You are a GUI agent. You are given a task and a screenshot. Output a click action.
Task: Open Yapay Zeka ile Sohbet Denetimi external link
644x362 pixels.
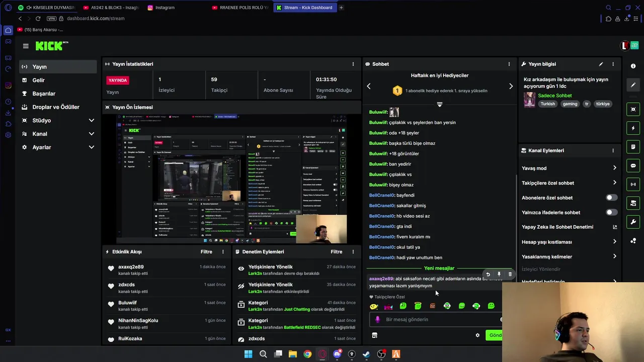point(614,227)
